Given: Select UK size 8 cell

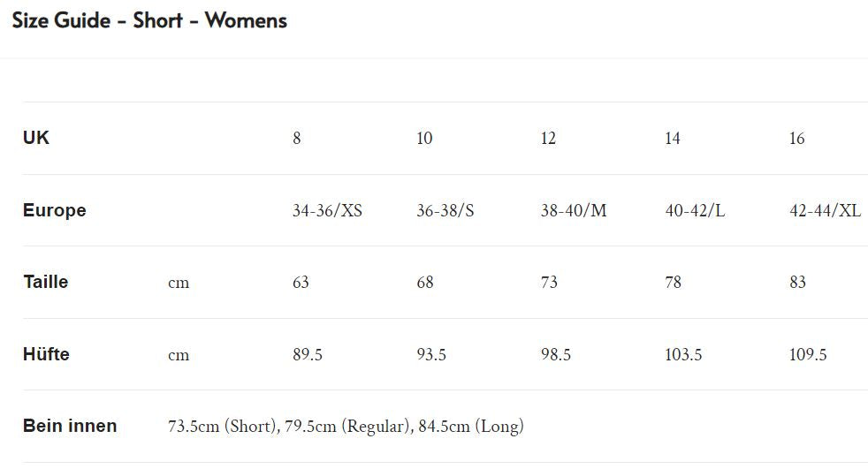Looking at the screenshot, I should (297, 139).
